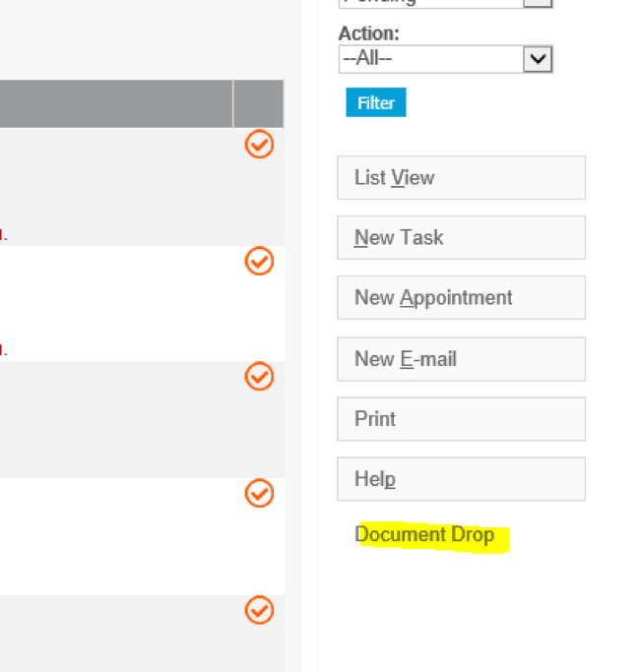This screenshot has height=672, width=640.
Task: Open New Appointment
Action: [x=461, y=298]
